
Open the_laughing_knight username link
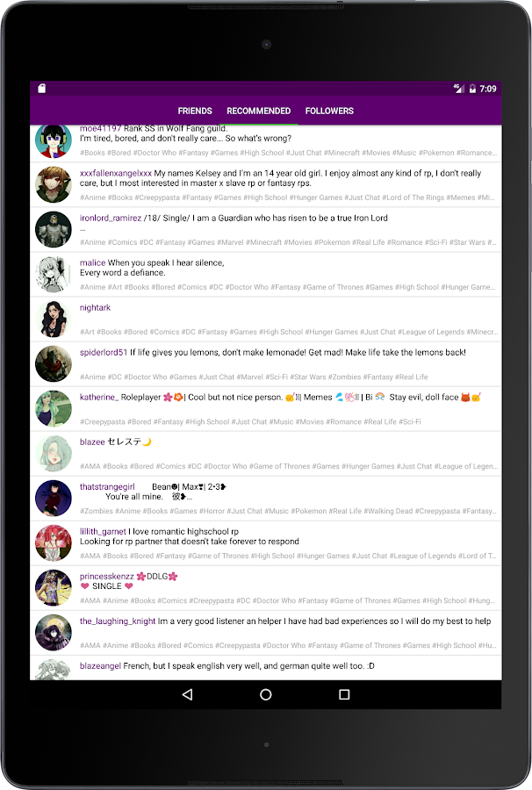coord(118,621)
